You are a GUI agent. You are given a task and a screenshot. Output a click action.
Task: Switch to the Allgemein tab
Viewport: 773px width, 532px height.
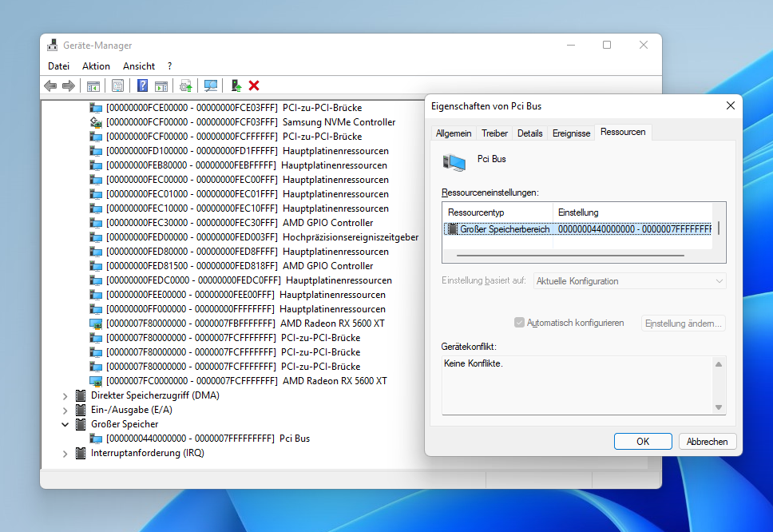454,133
